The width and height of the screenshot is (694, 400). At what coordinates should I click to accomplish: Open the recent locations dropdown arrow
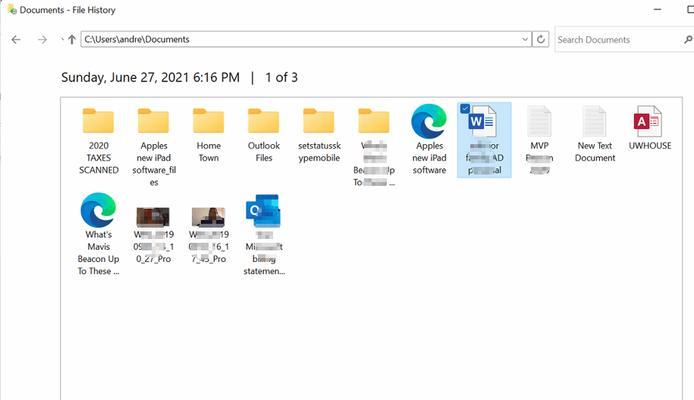(x=62, y=40)
